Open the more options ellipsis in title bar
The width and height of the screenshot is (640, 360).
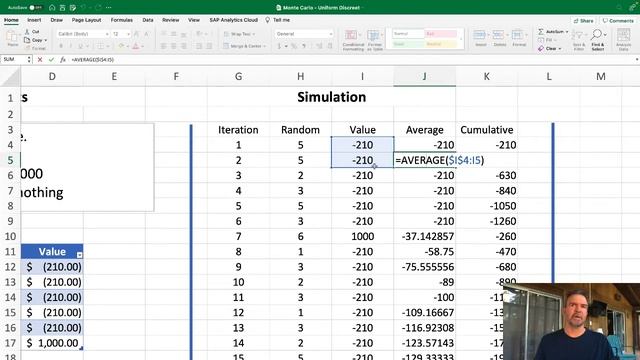pos(109,7)
